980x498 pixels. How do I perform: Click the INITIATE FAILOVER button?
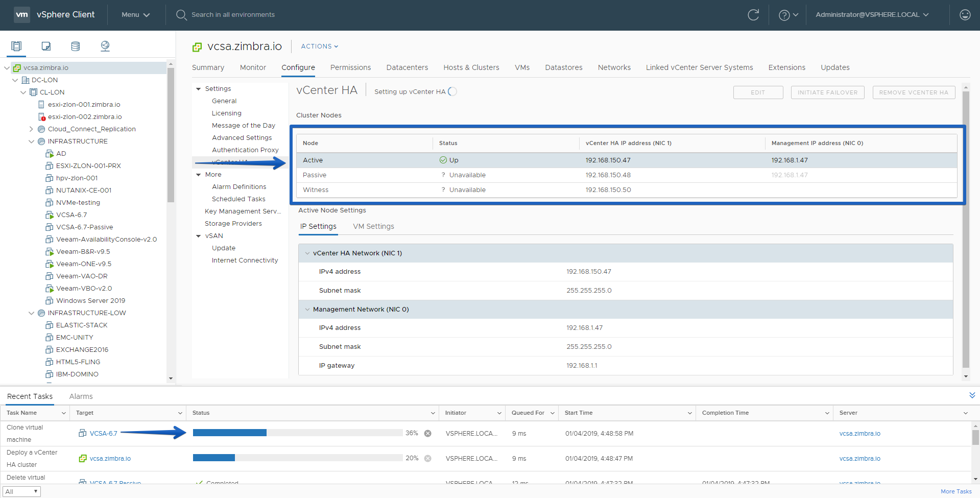(x=828, y=92)
